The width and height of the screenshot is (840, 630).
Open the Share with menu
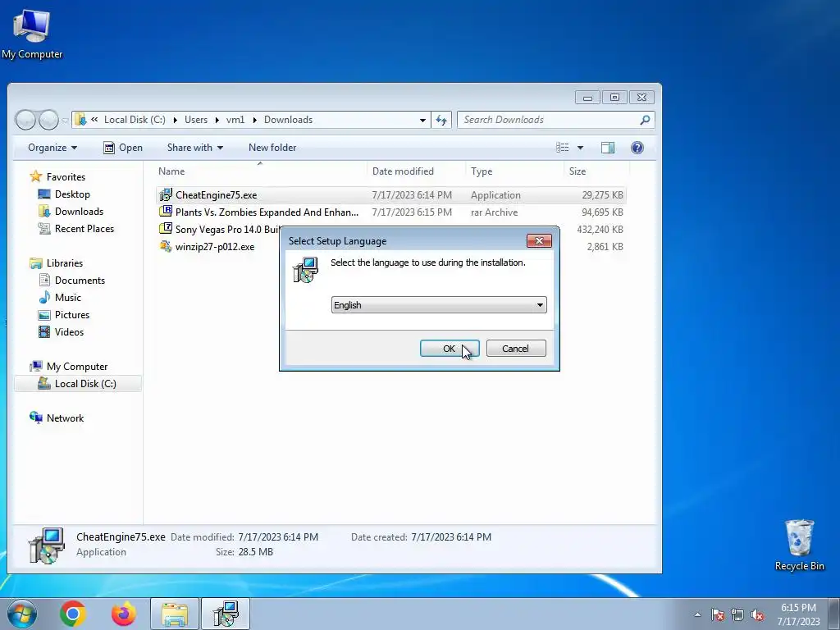(x=195, y=148)
